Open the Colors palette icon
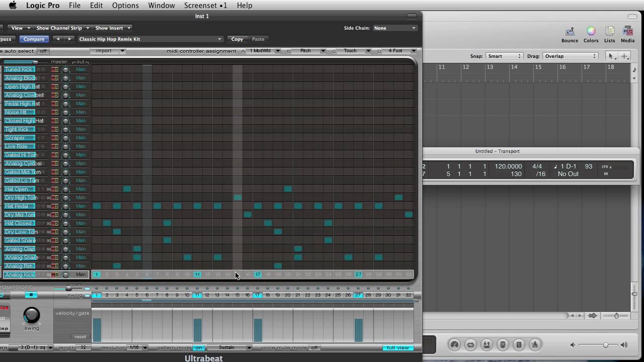The image size is (644, 362). tap(591, 35)
